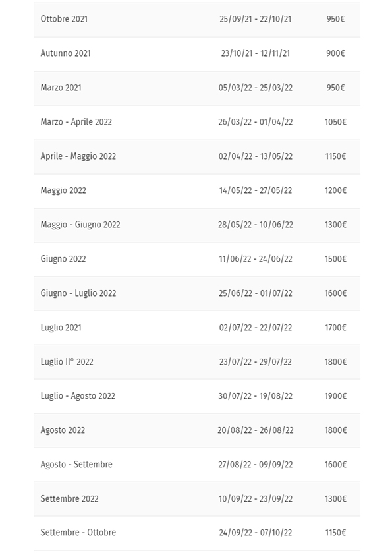Screen dimensions: 392x555
Task: Select the Luglio II° 2022 row label
Action: [x=67, y=362]
